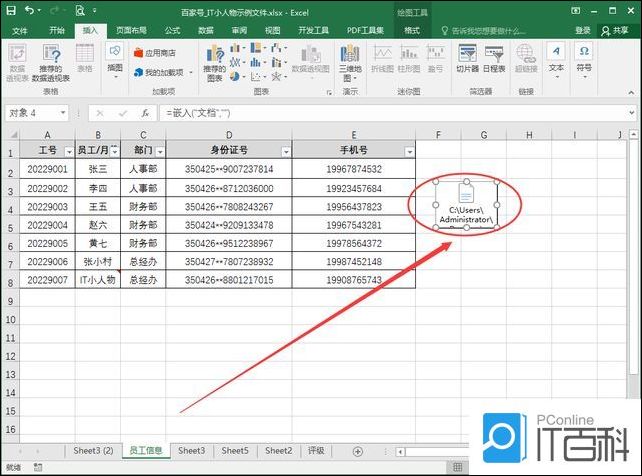Insert a 切片器 slicer
The image size is (642, 476).
click(467, 58)
